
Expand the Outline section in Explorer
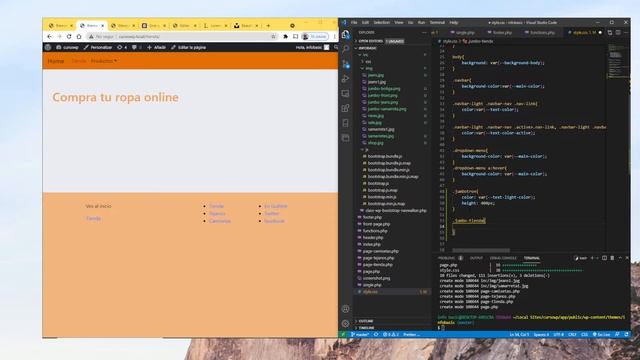click(366, 321)
